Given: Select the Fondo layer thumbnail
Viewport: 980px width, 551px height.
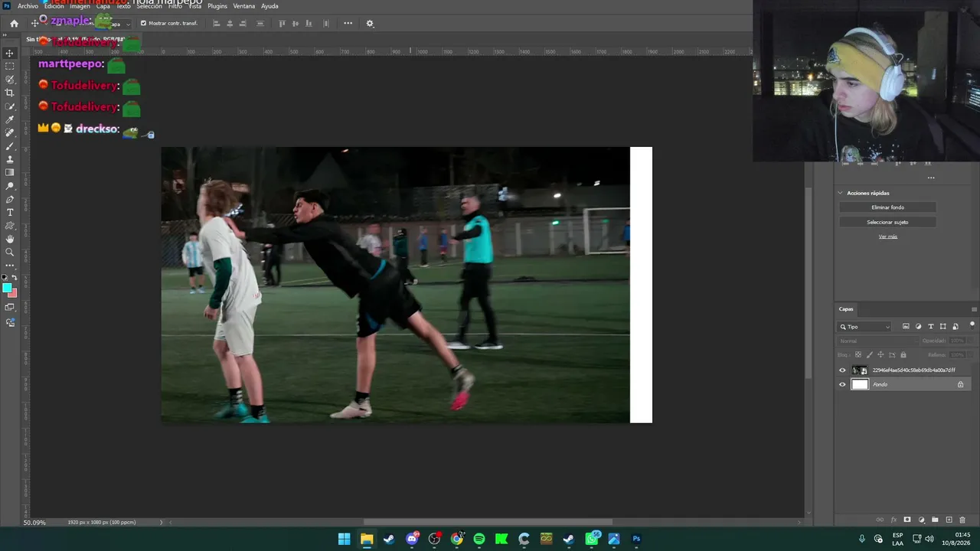Looking at the screenshot, I should point(860,384).
